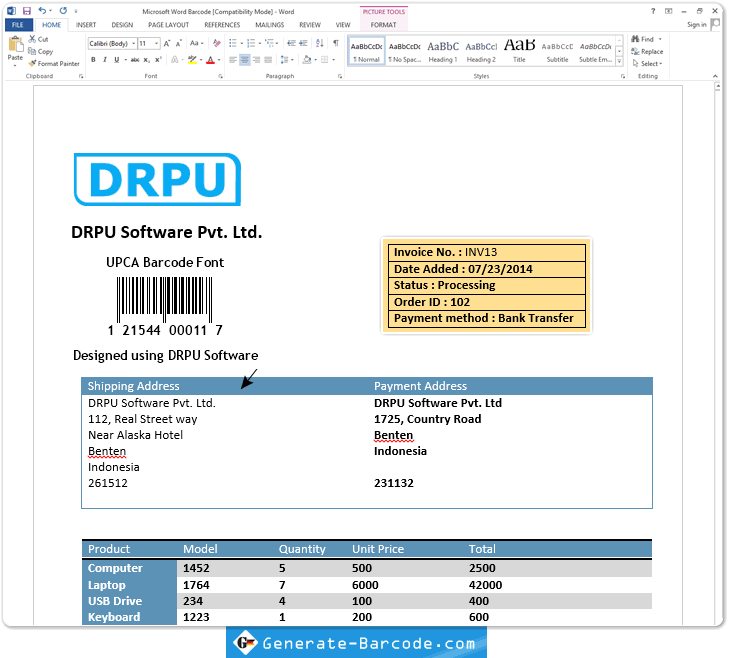The image size is (729, 658).
Task: Switch to the REVIEW tab
Action: [x=310, y=25]
